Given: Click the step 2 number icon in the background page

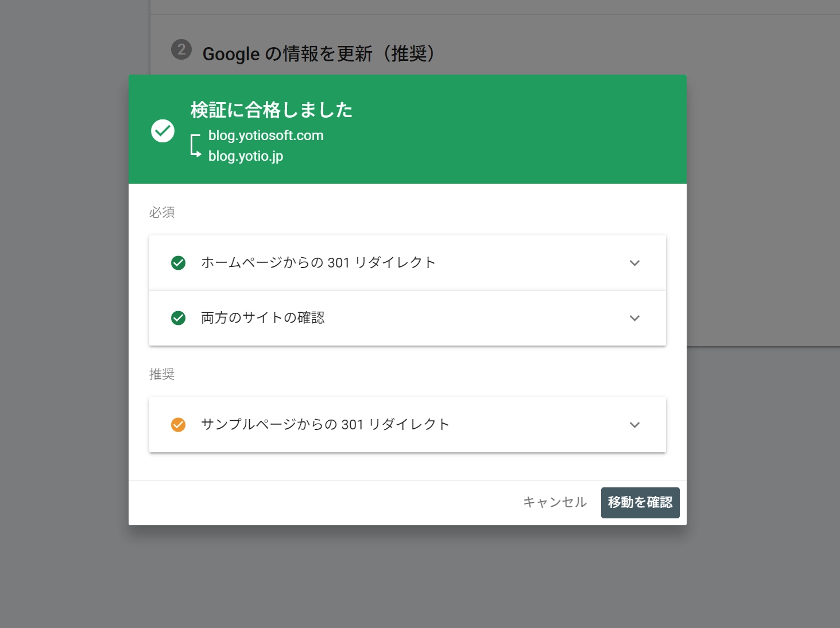Looking at the screenshot, I should (x=181, y=50).
